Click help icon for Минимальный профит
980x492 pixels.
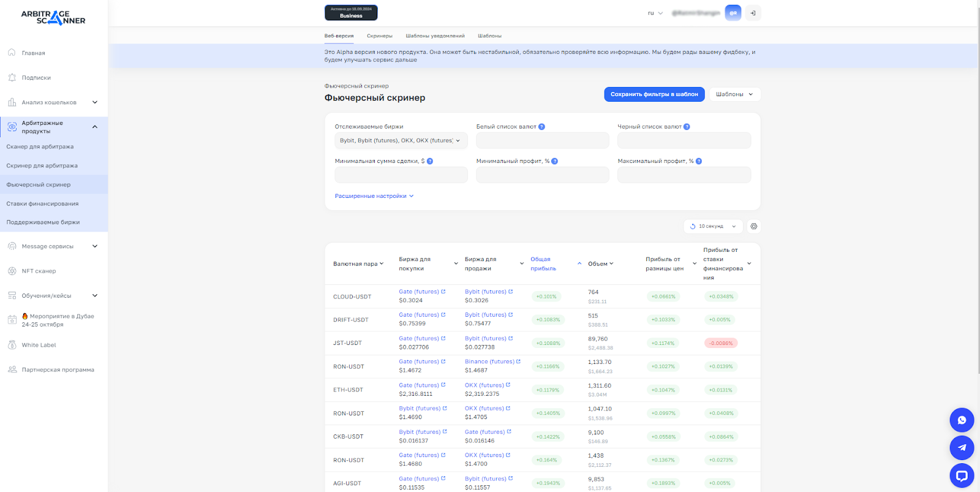point(554,161)
